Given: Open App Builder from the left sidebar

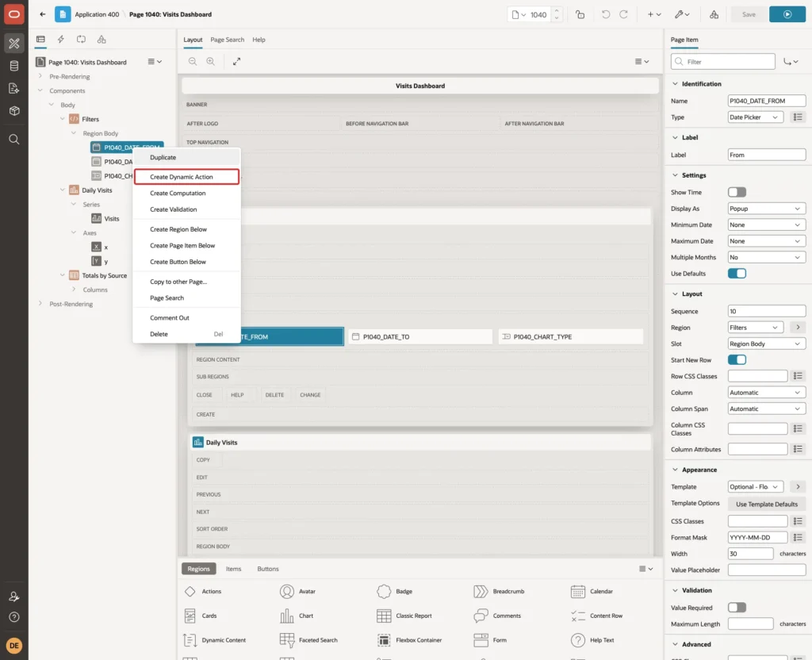Looking at the screenshot, I should [14, 44].
